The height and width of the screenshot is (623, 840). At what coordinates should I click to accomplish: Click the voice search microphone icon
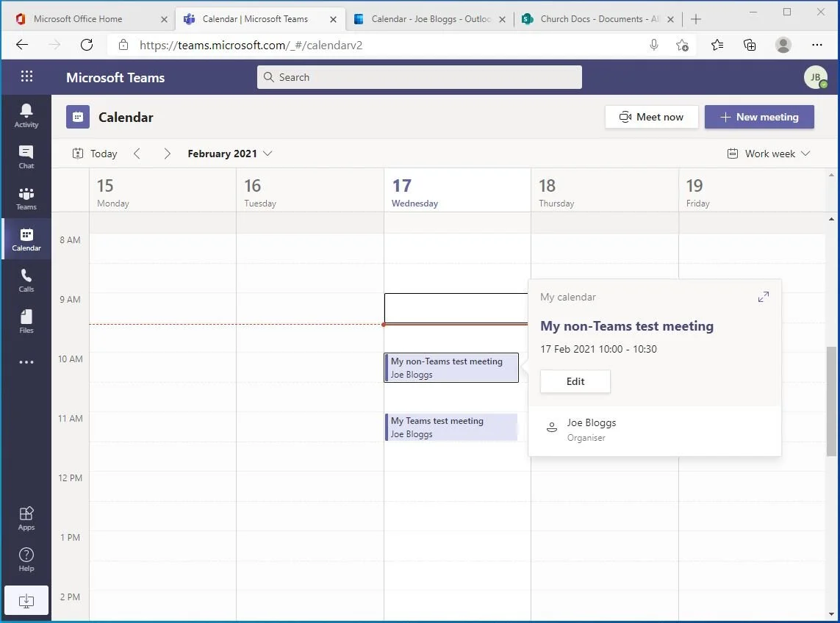(x=653, y=45)
